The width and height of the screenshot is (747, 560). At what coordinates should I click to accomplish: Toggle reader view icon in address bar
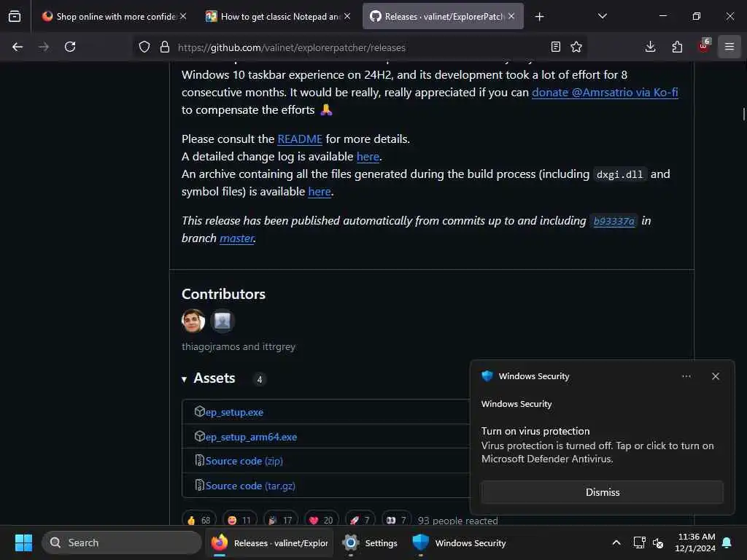coord(555,47)
